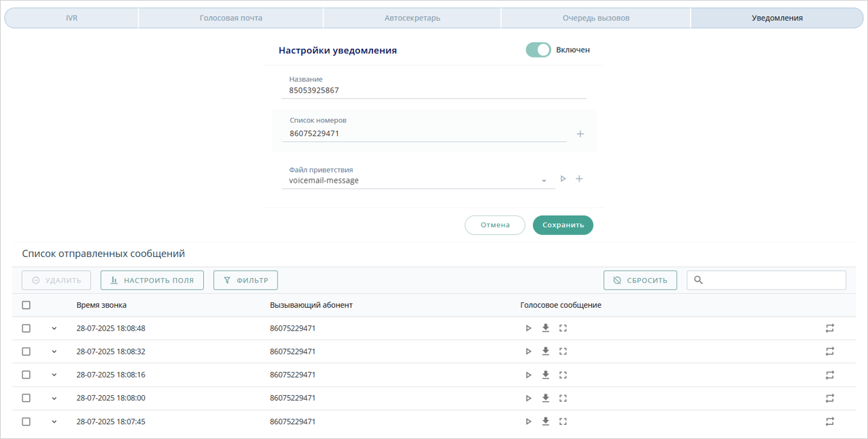The image size is (868, 439).
Task: Open the greeting file dropdown
Action: pos(544,181)
